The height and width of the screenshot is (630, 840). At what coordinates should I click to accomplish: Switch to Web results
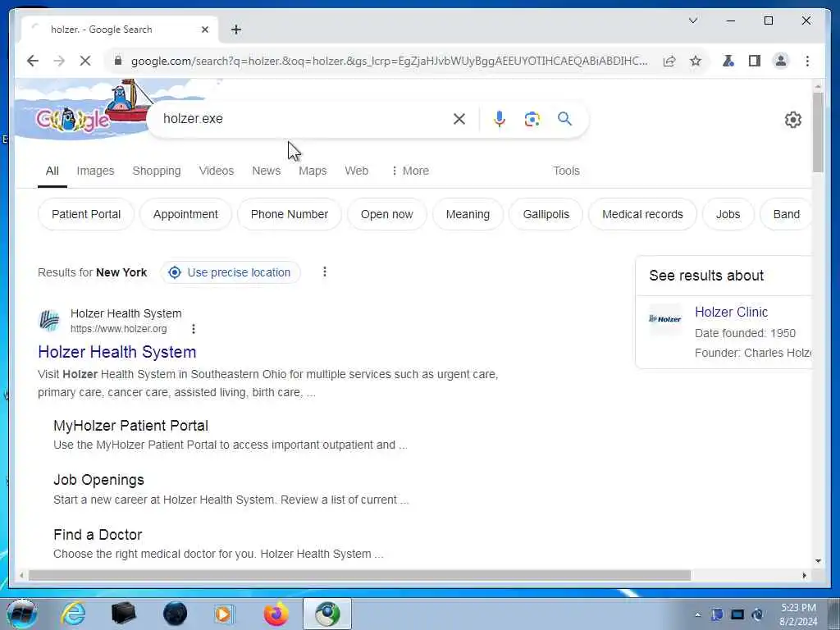[356, 171]
